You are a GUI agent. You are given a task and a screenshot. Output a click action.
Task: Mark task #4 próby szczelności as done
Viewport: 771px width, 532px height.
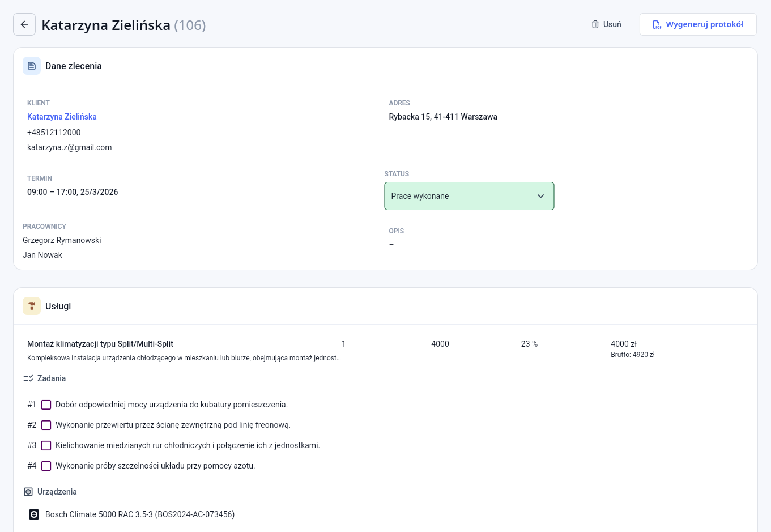pos(46,466)
